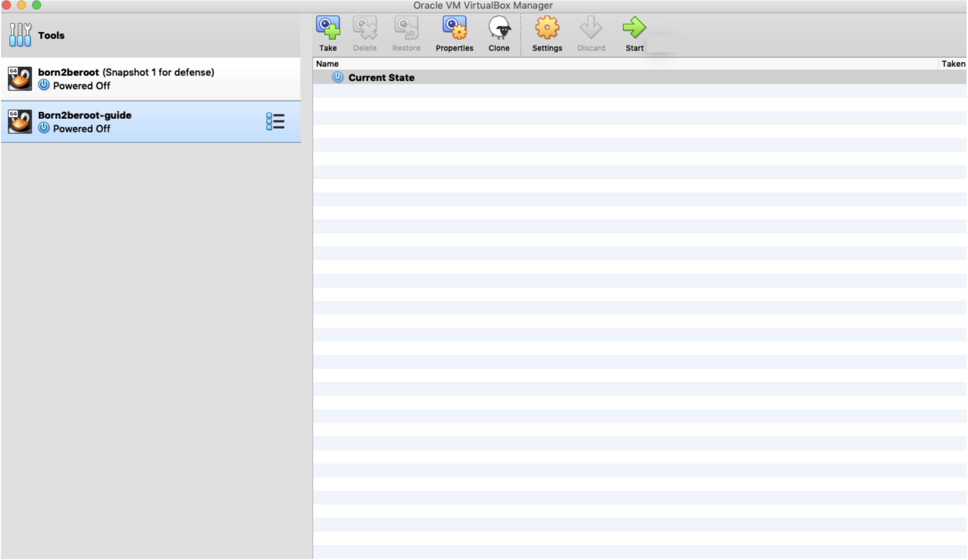
Task: Click the Current State power icon
Action: pyautogui.click(x=337, y=77)
